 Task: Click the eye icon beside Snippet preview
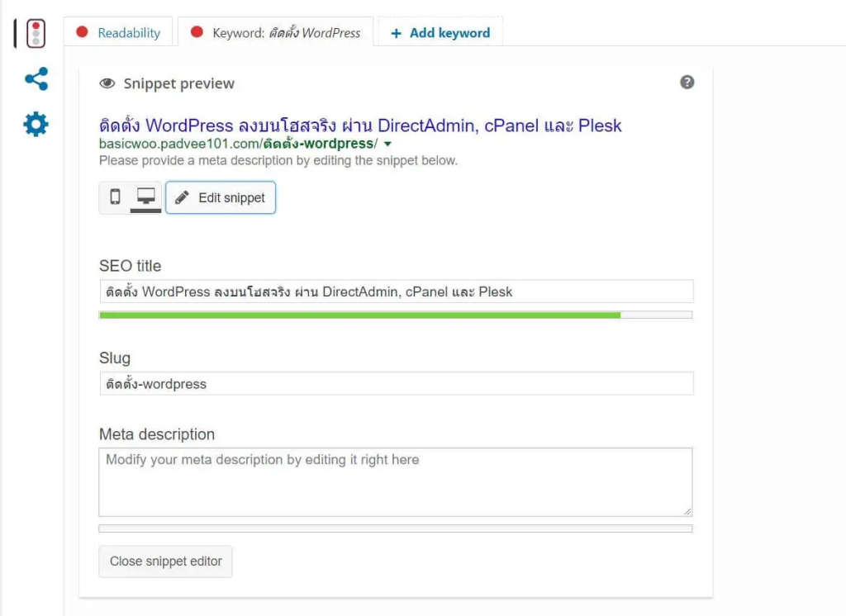pyautogui.click(x=107, y=83)
